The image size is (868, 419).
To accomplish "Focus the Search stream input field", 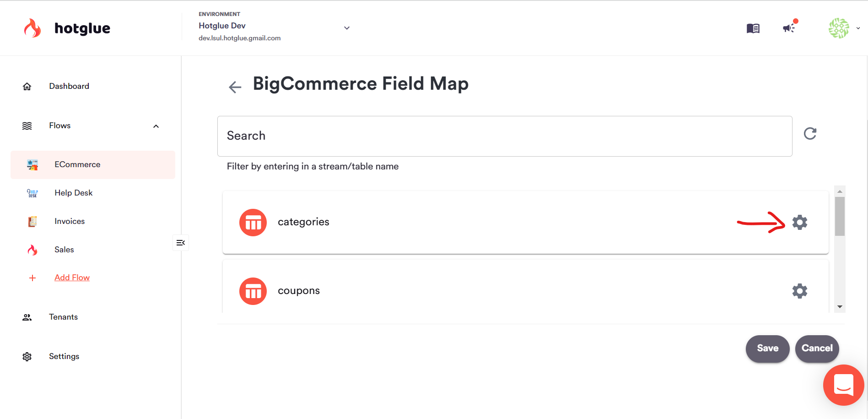I will click(505, 136).
